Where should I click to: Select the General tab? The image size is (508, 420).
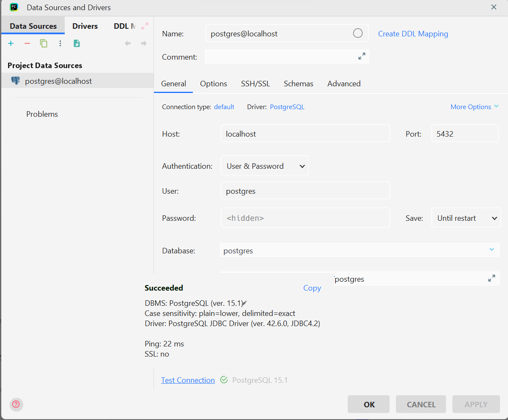(173, 84)
